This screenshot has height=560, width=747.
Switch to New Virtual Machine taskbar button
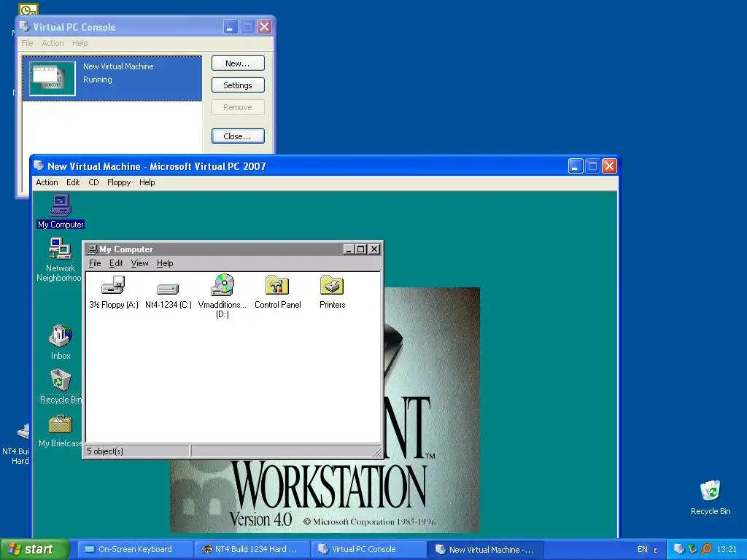[x=485, y=549]
